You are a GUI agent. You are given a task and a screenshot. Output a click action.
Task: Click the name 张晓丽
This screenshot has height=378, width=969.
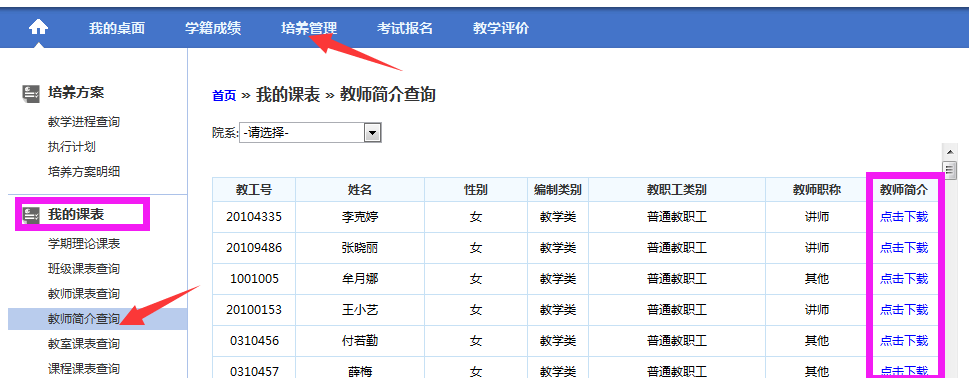coord(360,248)
